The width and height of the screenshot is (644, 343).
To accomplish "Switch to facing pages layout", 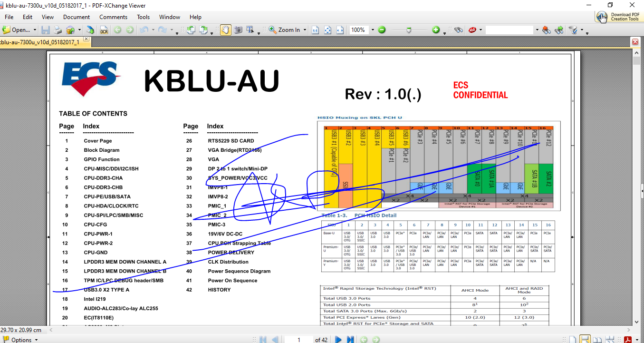I will coord(598,340).
